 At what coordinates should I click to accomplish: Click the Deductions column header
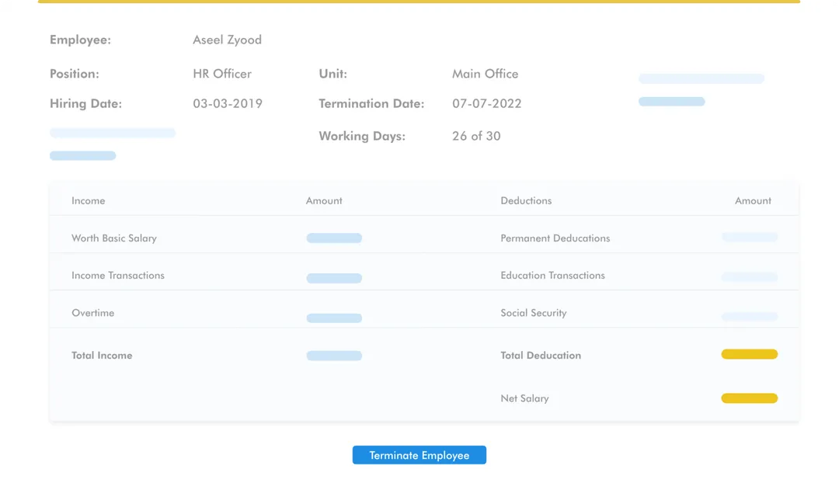point(526,200)
